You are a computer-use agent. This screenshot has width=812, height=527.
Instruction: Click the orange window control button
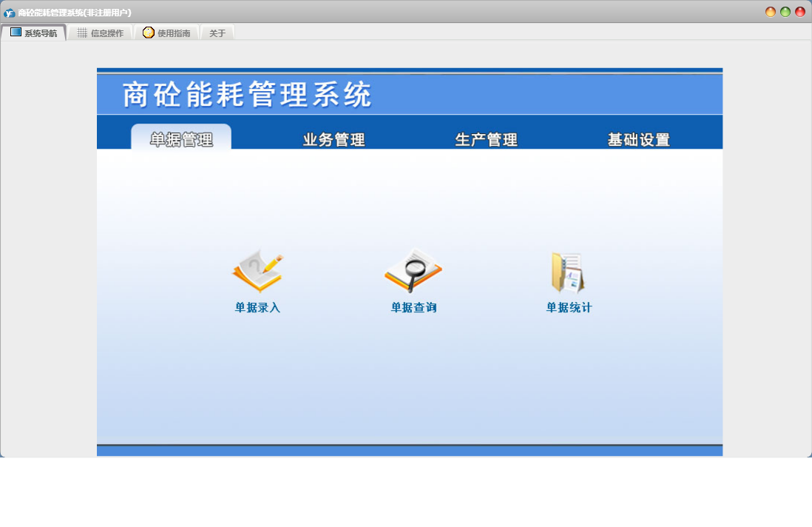771,12
